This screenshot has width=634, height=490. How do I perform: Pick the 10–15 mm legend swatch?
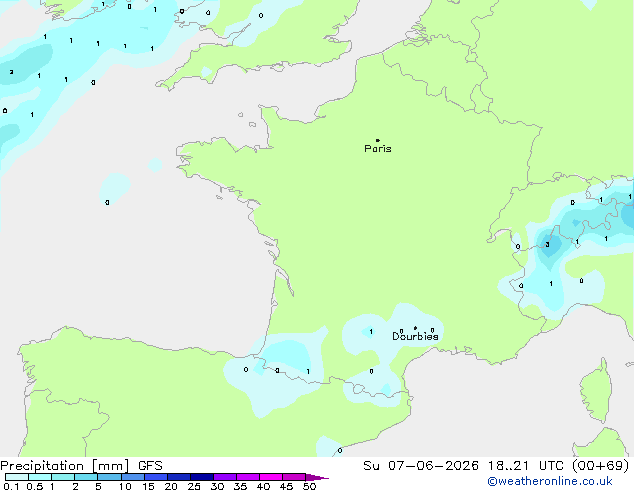tap(133, 477)
